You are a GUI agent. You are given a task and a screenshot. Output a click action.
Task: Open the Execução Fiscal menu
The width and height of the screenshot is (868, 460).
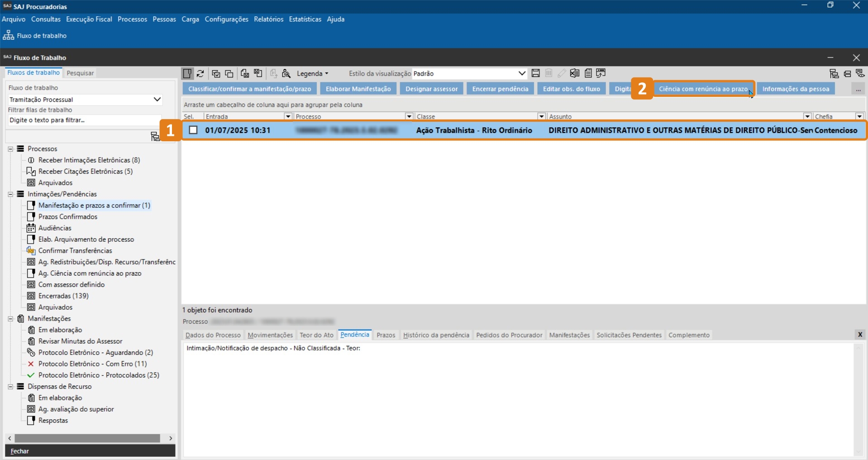tap(89, 19)
